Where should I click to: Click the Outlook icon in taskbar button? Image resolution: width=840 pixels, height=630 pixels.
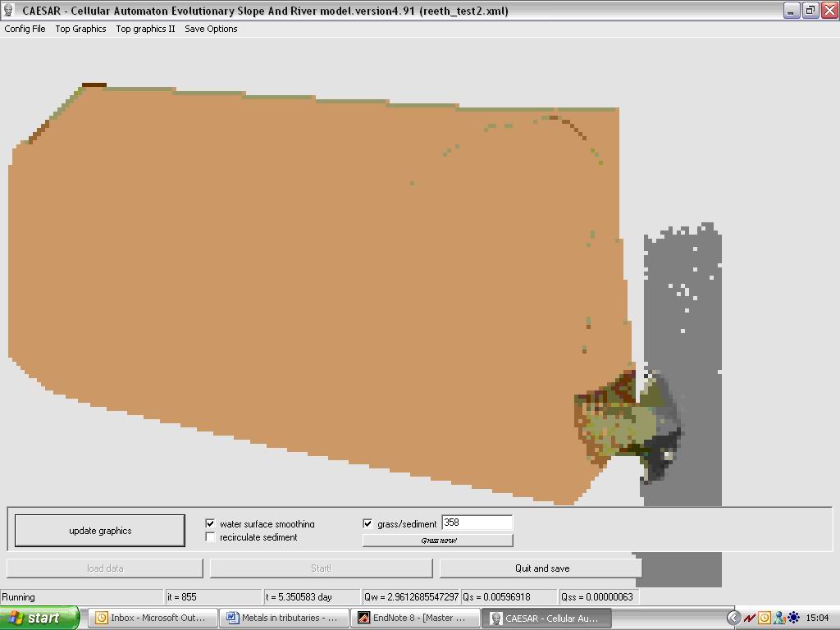[101, 618]
